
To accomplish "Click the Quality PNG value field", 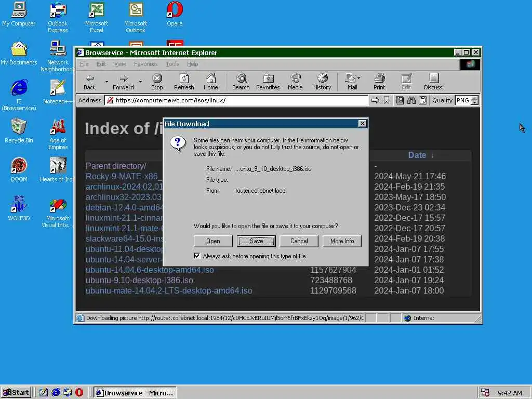I will [x=463, y=100].
